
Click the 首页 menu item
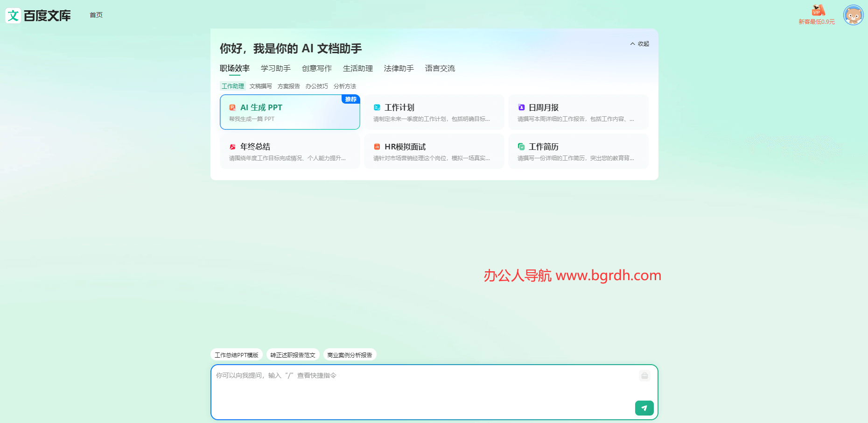tap(96, 15)
